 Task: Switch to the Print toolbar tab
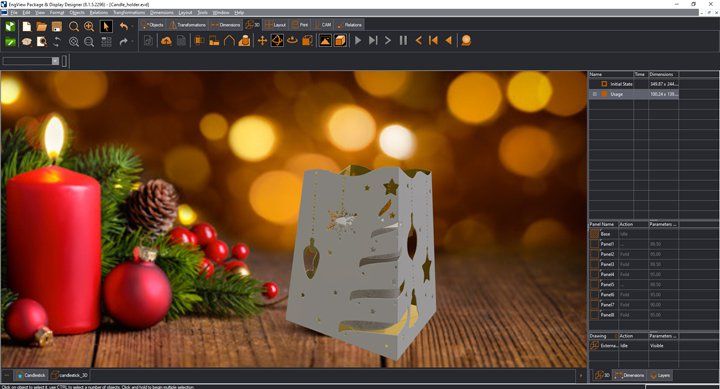(x=300, y=25)
